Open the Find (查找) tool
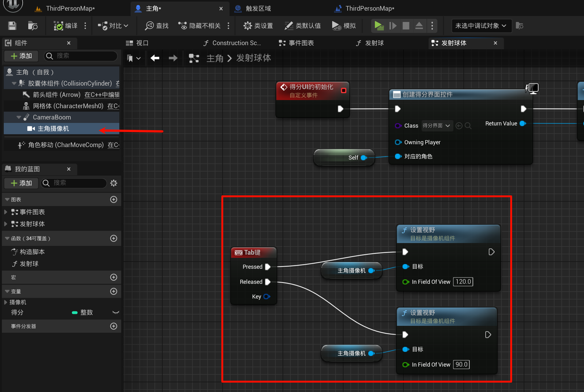This screenshot has height=392, width=584. [157, 26]
